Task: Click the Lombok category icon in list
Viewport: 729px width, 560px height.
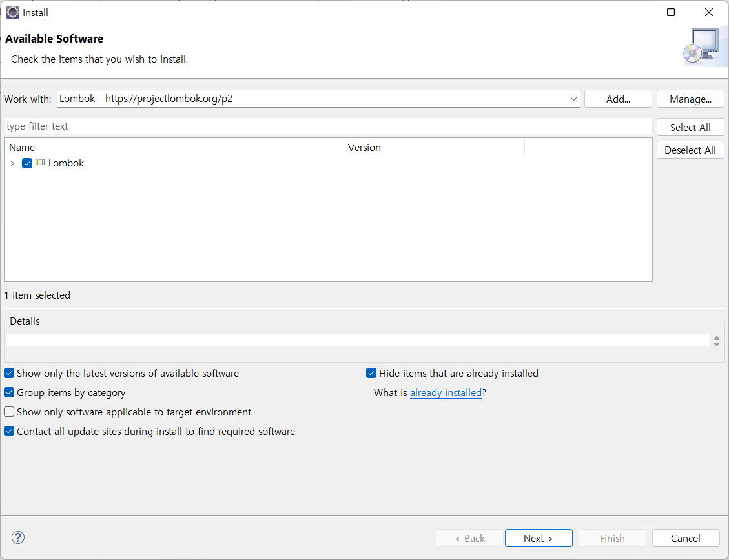Action: coord(40,163)
